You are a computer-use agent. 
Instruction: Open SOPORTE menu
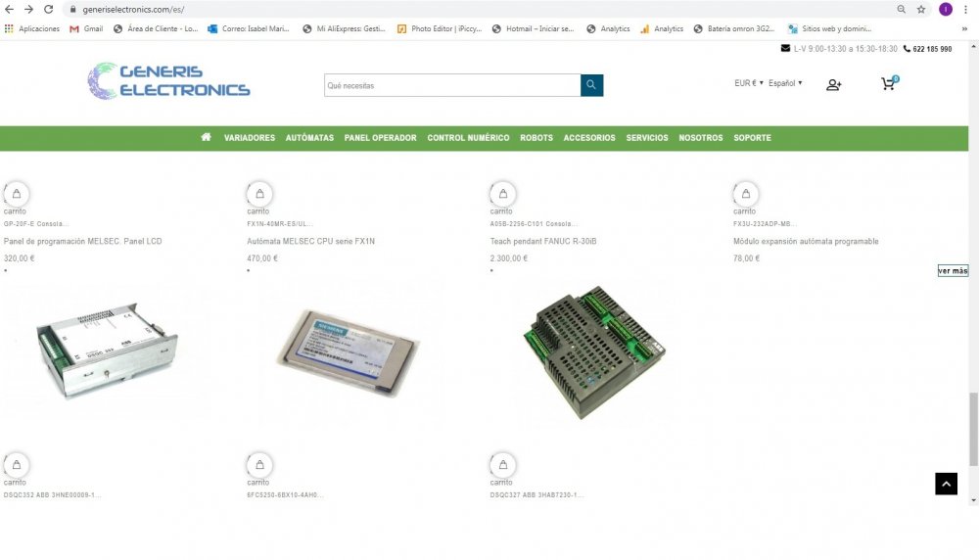point(752,138)
